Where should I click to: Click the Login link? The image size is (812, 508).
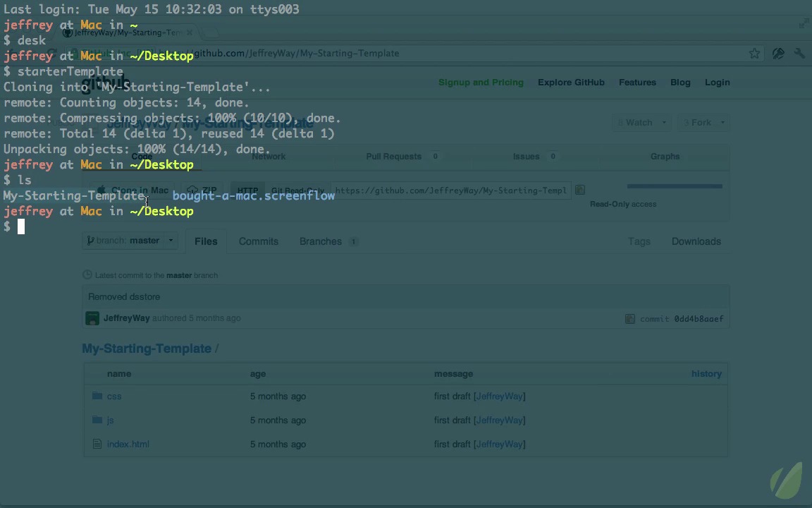718,83
